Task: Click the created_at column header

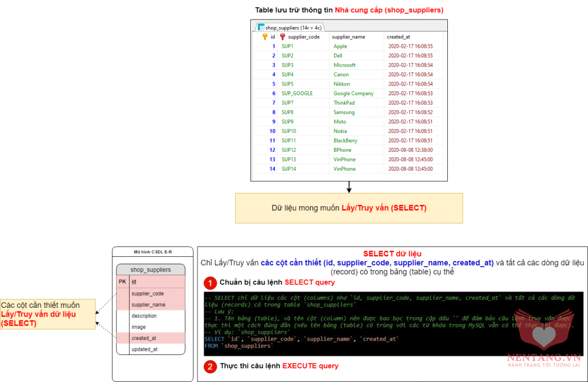Action: click(x=399, y=37)
